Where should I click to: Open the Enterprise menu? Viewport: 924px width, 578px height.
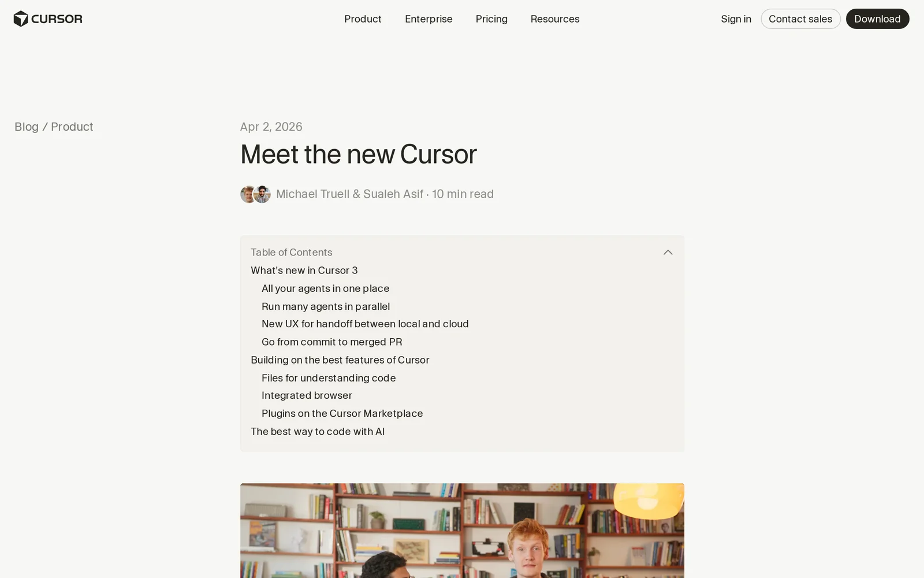[429, 19]
